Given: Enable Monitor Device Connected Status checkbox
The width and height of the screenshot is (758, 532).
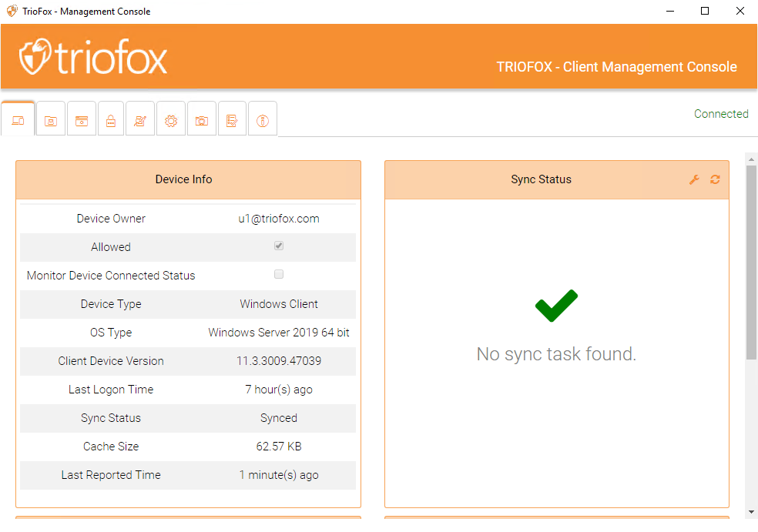Looking at the screenshot, I should coord(279,274).
